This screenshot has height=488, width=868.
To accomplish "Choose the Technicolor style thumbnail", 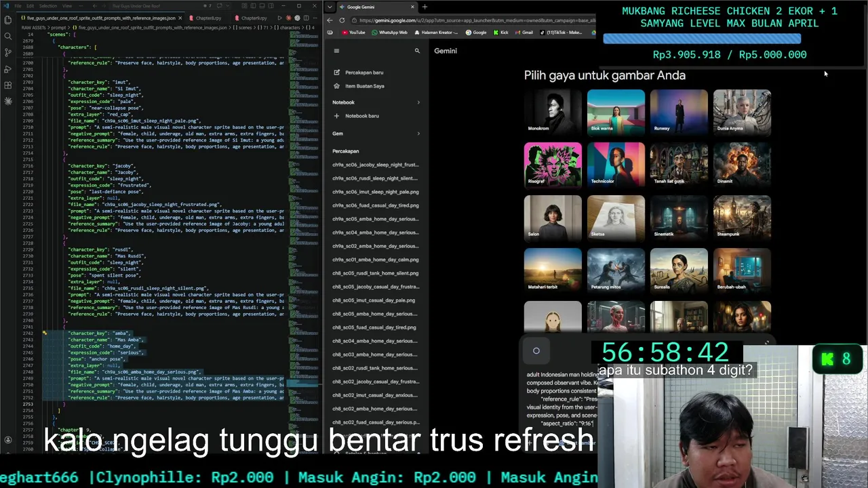I will click(x=616, y=165).
